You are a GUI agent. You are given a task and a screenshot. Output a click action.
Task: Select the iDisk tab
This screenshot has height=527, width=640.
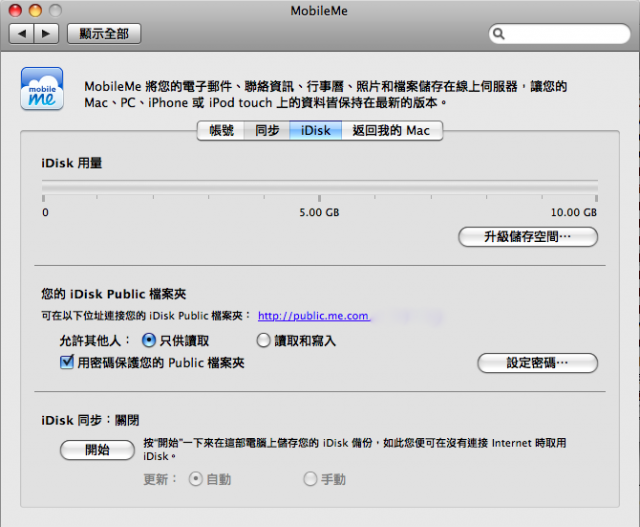[316, 131]
